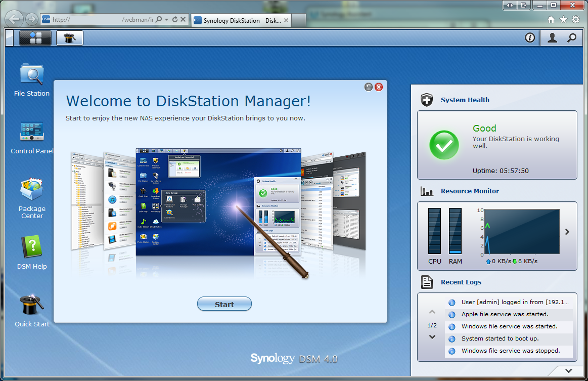Click the download speed 6 KB/s value
The width and height of the screenshot is (588, 381).
[x=528, y=261]
